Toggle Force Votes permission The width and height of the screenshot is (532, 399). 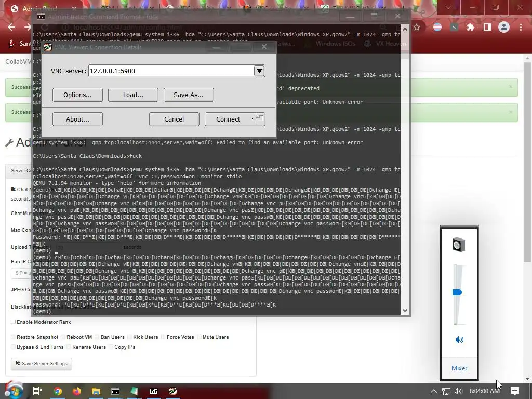pos(163,337)
